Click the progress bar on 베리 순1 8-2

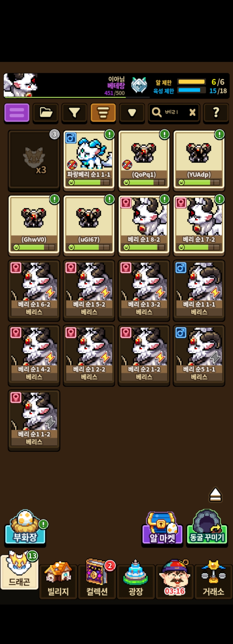coord(144,247)
